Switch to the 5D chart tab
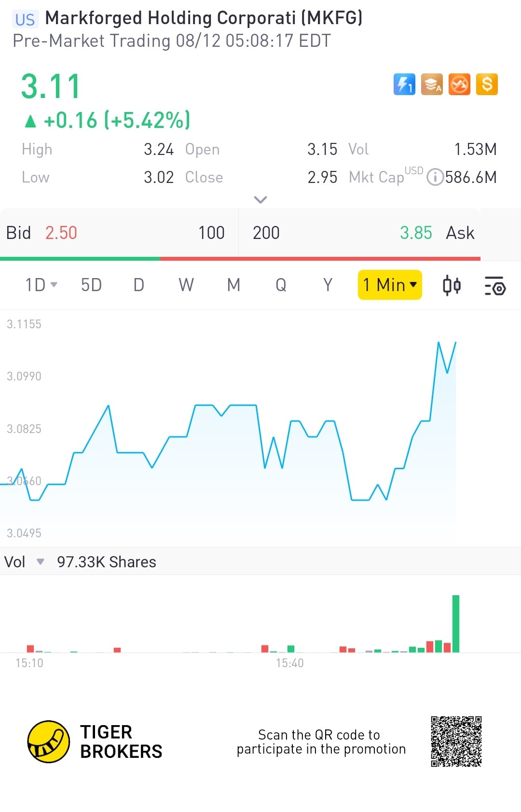Image resolution: width=521 pixels, height=812 pixels. point(91,285)
